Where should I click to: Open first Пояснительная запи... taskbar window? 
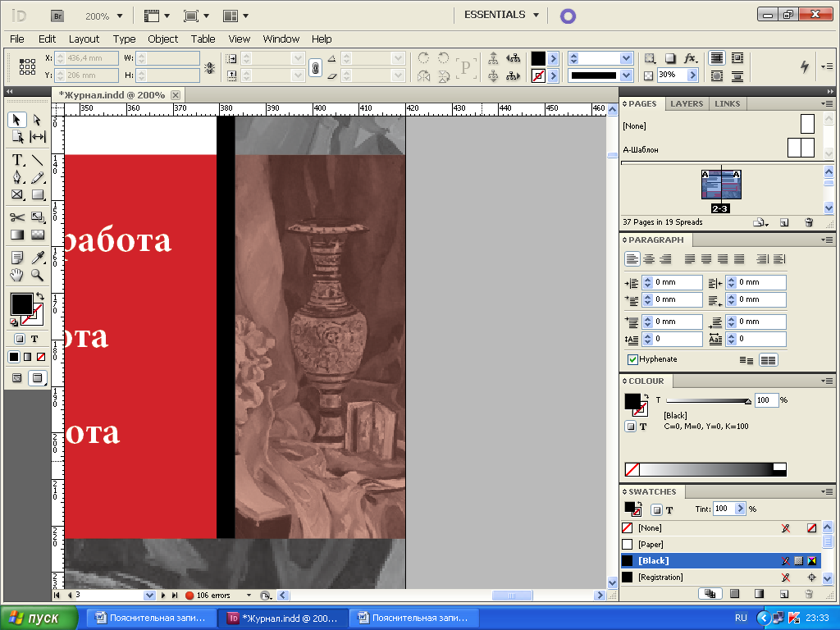point(152,619)
